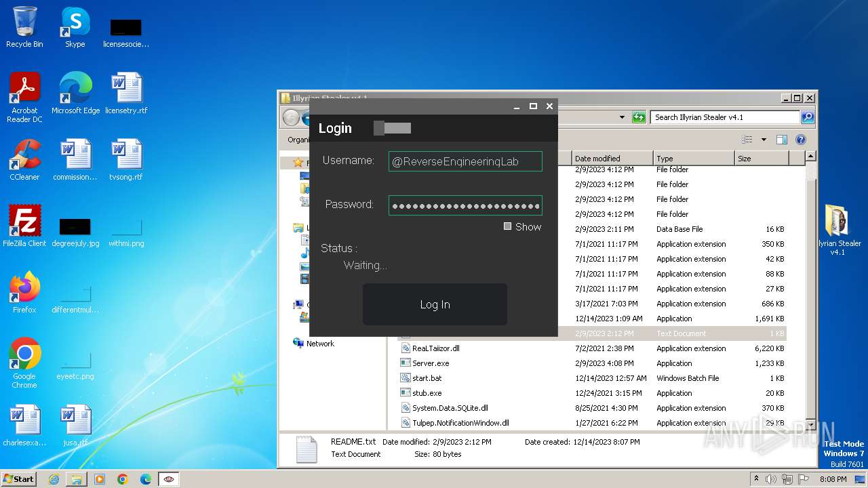
Task: Open the view options dropdown arrow
Action: [764, 140]
